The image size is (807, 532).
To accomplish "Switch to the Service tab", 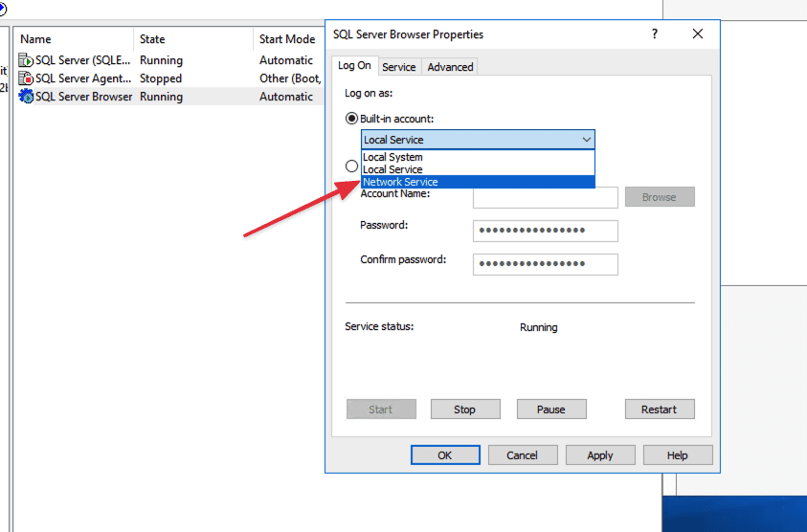I will tap(399, 67).
